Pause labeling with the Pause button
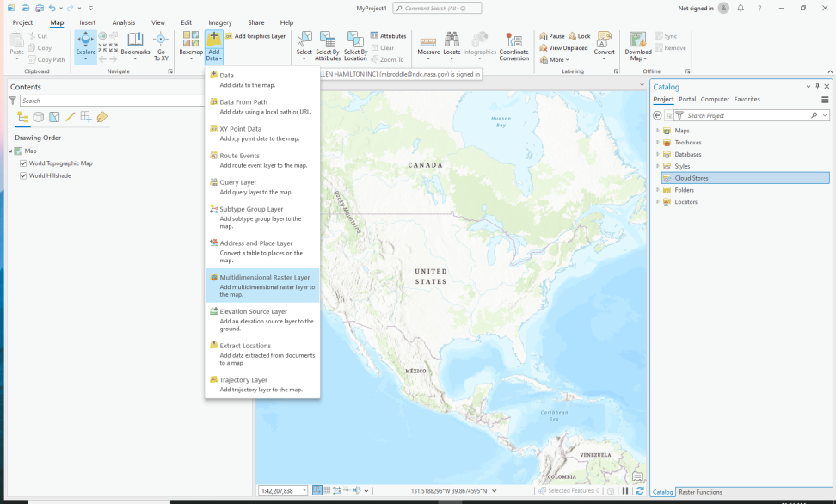 click(x=552, y=36)
